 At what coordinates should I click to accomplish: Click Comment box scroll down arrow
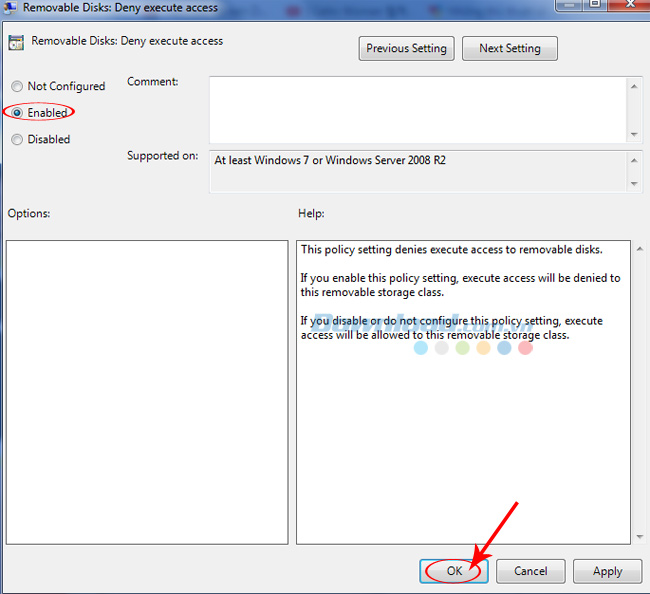point(634,134)
